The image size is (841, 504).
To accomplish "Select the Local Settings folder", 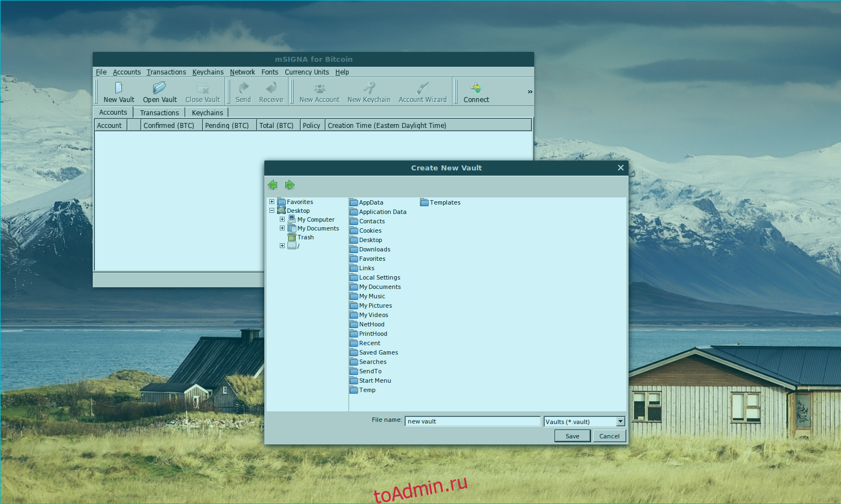I will point(375,277).
